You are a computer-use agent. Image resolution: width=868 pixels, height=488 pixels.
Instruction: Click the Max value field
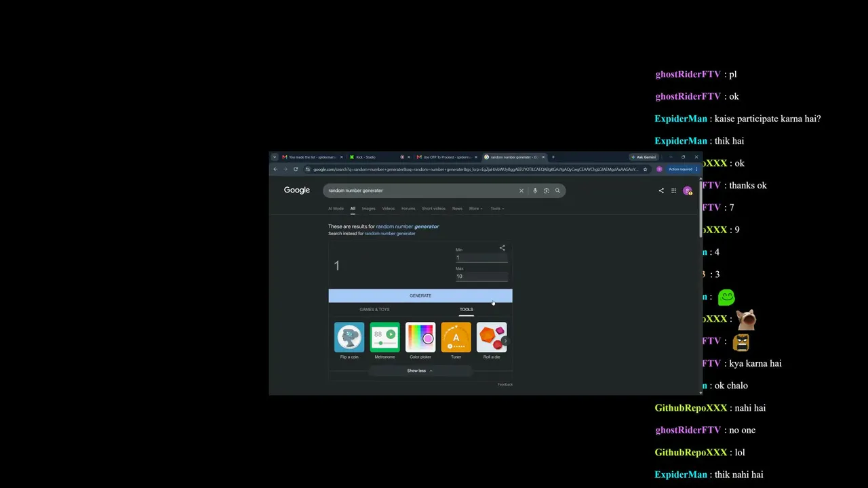[481, 277]
